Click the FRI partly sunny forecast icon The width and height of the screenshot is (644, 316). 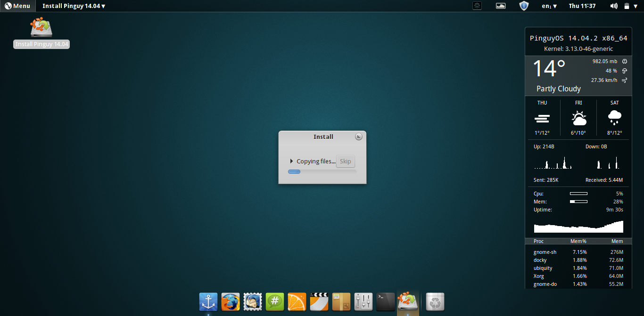click(578, 117)
